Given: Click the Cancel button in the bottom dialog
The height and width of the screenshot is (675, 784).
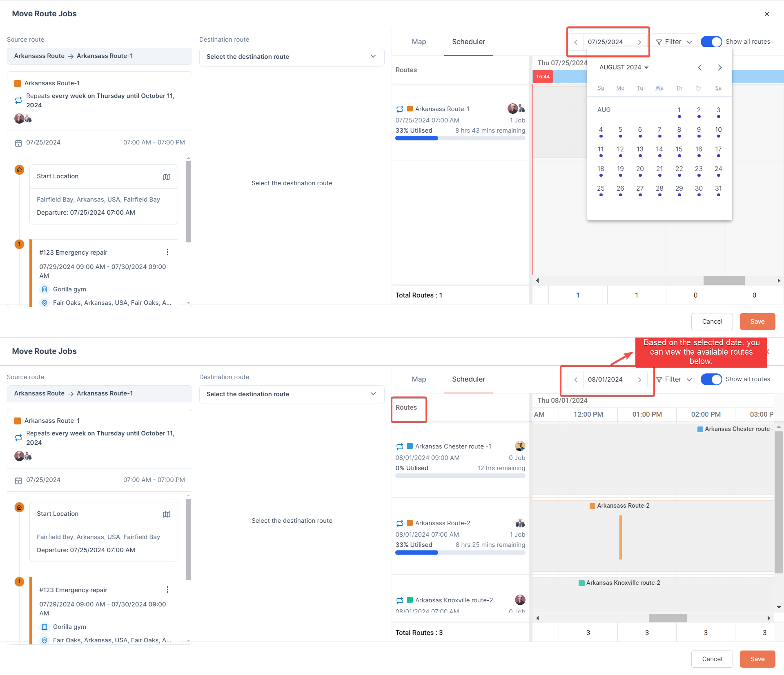Looking at the screenshot, I should [x=712, y=659].
